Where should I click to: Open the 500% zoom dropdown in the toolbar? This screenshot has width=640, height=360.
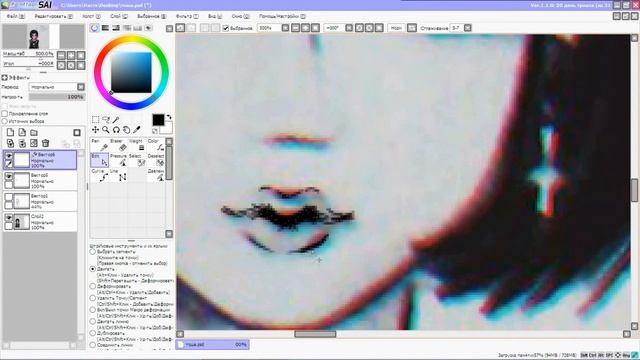(x=285, y=28)
